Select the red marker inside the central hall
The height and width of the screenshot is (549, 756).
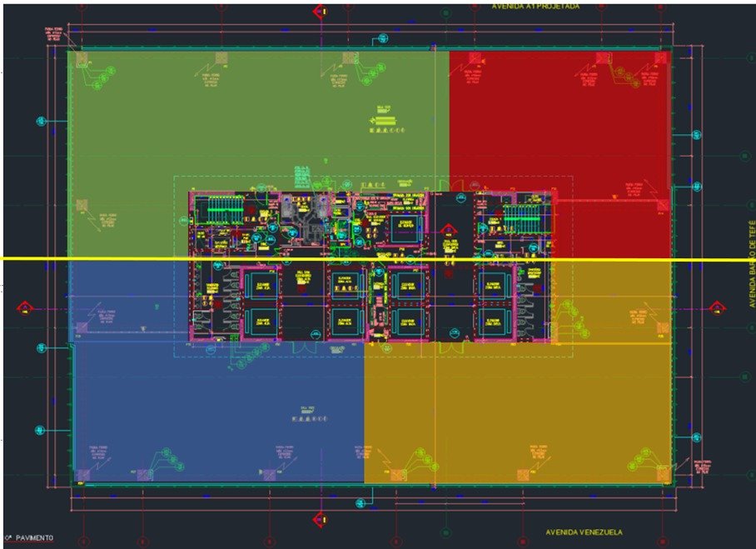point(448,228)
